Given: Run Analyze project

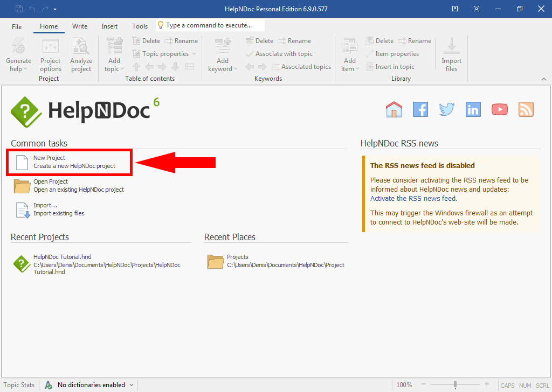Looking at the screenshot, I should [x=81, y=55].
